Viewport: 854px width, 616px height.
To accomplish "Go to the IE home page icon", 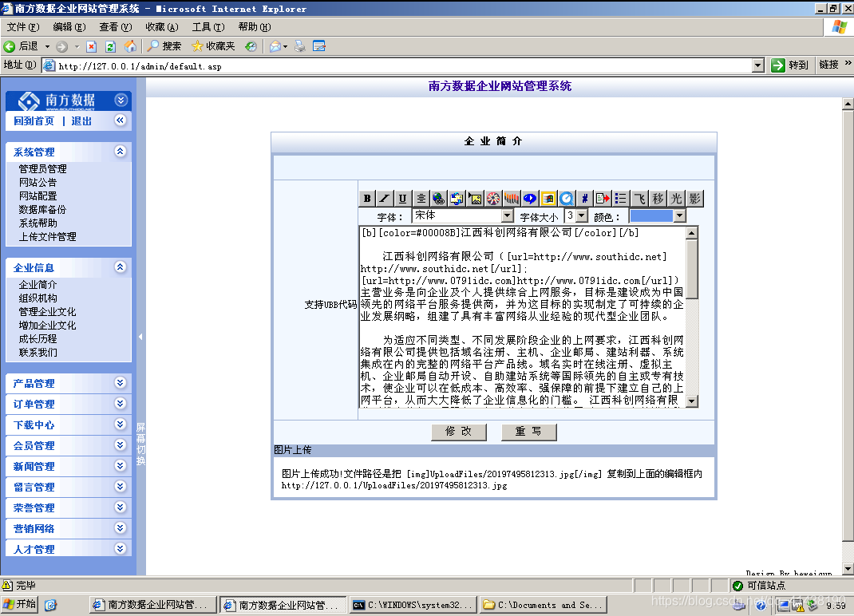I will click(x=130, y=47).
